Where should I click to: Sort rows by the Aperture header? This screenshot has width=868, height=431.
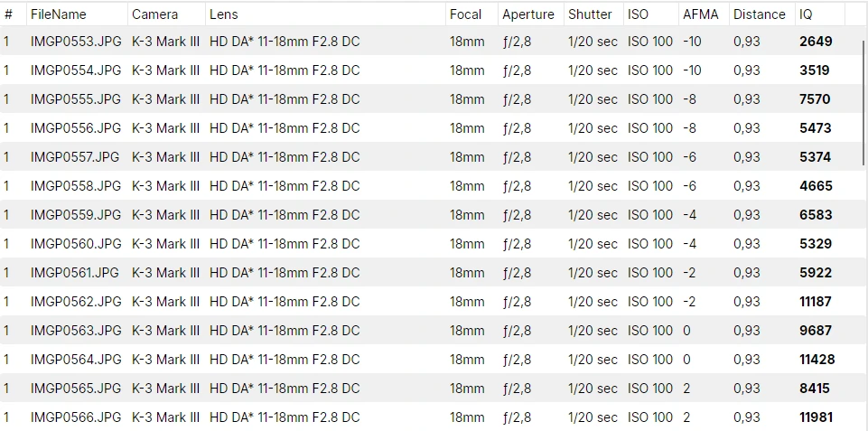(528, 14)
